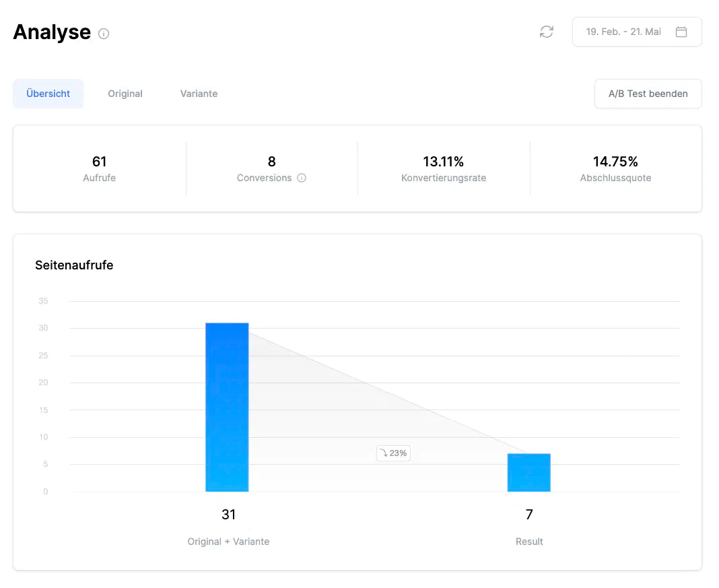This screenshot has height=588, width=719.
Task: Click the Result label below the chart
Action: pyautogui.click(x=528, y=542)
